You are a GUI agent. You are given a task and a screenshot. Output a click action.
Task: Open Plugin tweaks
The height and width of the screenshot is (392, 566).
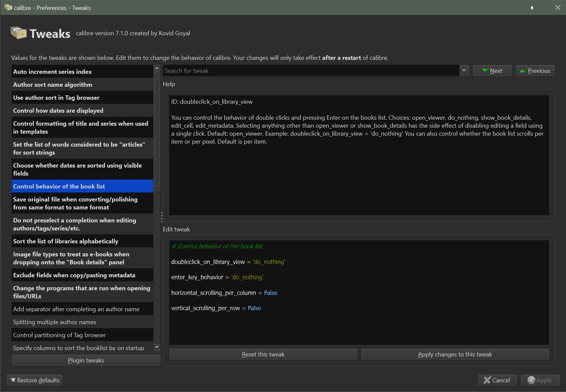(x=86, y=360)
